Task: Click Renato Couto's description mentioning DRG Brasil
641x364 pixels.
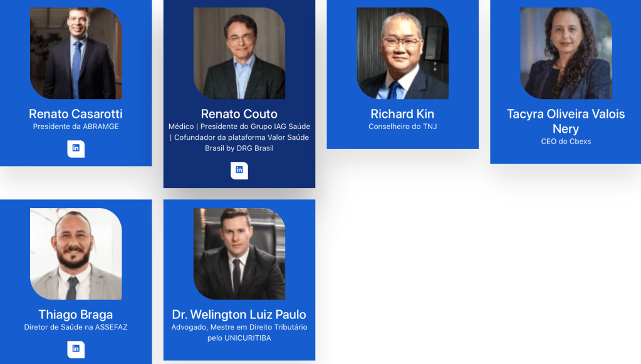Action: click(x=239, y=137)
